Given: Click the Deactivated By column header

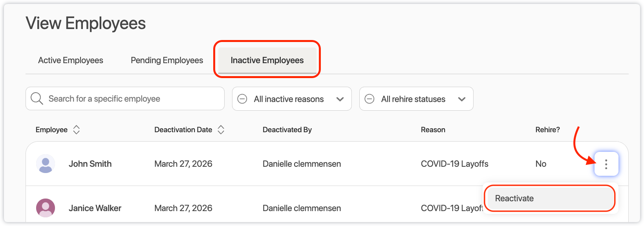Looking at the screenshot, I should 287,130.
